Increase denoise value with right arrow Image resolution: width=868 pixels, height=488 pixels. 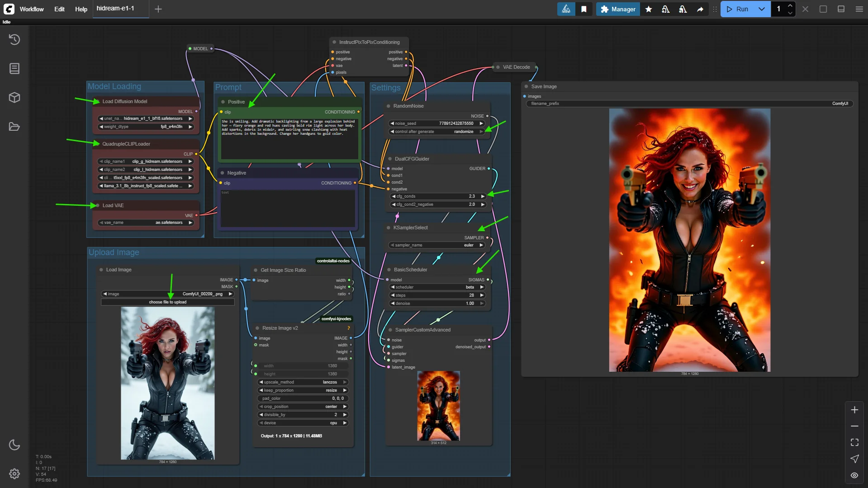(x=482, y=304)
